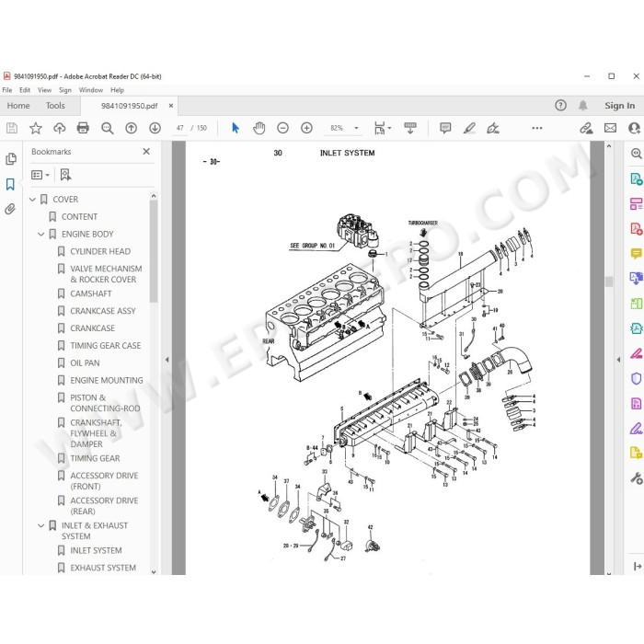Open Export PDF tool in right pane
644x644 pixels.
[x=637, y=228]
